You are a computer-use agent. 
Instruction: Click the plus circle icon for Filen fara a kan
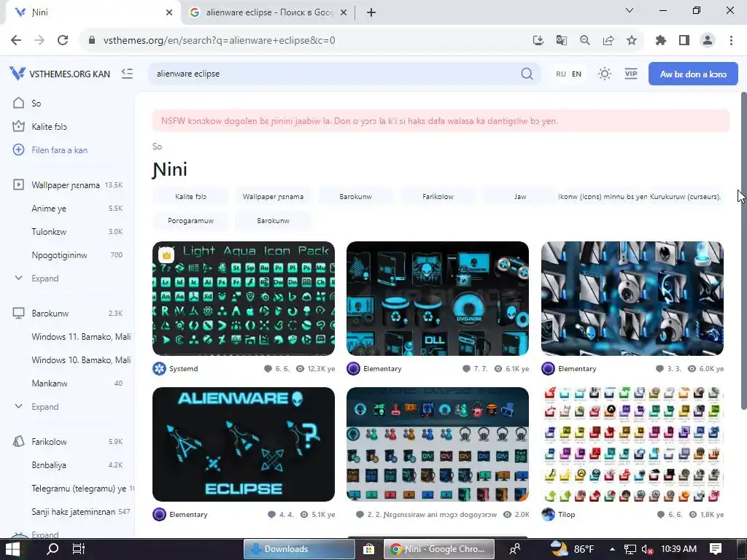[18, 149]
